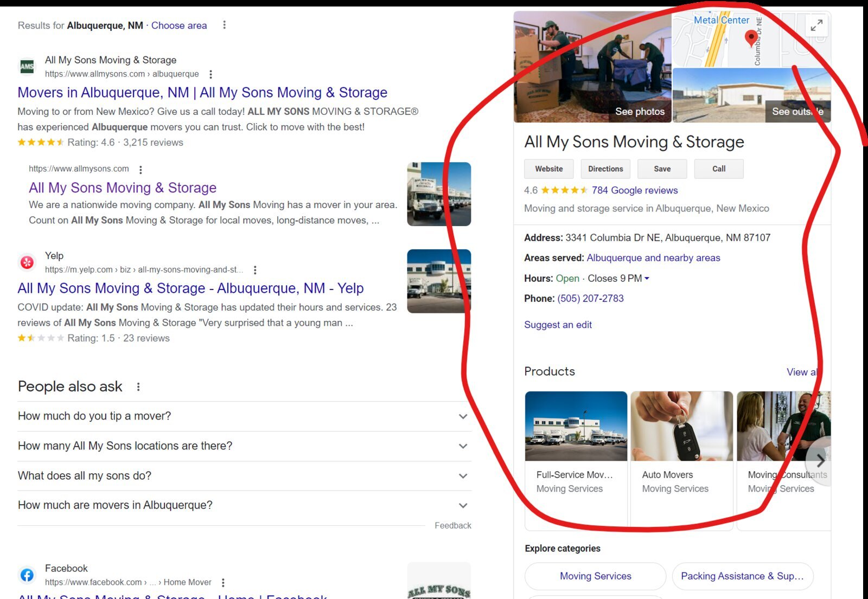Expand 'How much do you tip a mover?'

[244, 416]
